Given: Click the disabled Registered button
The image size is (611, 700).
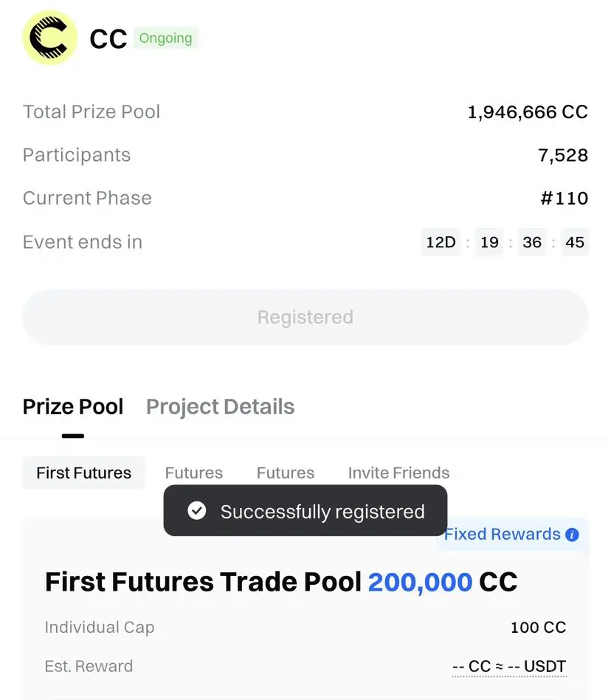Looking at the screenshot, I should click(305, 317).
